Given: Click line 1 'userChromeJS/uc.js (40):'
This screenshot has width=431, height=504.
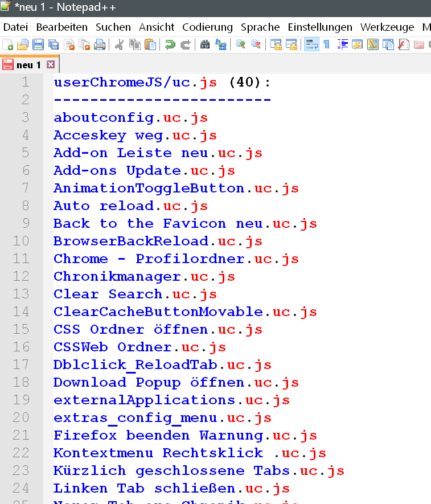Looking at the screenshot, I should 162,82.
